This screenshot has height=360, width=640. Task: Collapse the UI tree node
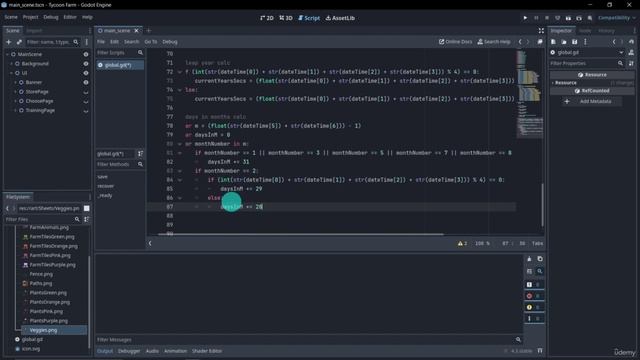[11, 73]
